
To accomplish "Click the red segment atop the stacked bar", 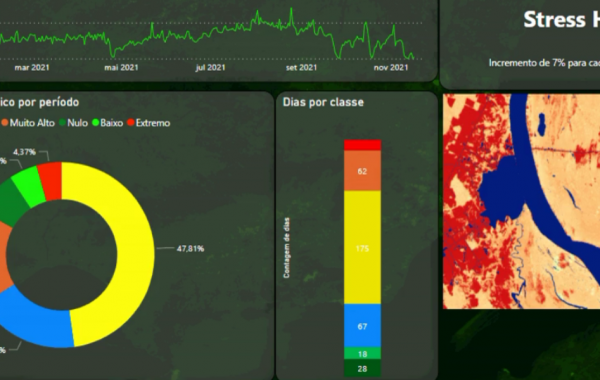I will point(362,145).
